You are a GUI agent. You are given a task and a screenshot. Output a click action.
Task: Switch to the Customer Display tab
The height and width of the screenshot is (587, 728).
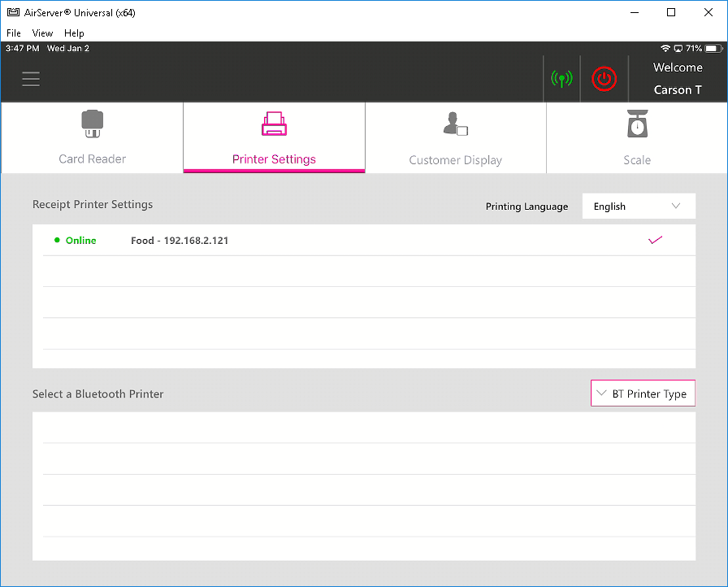point(455,138)
